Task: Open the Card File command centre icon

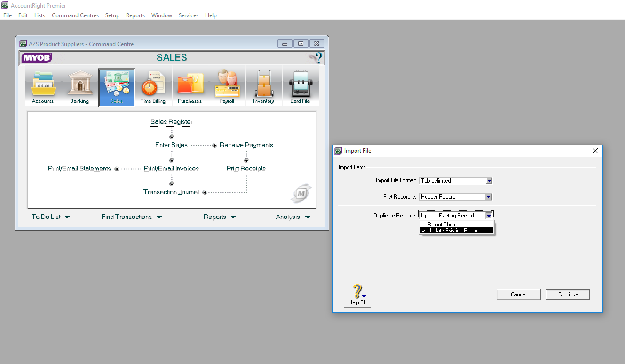Action: pyautogui.click(x=300, y=87)
